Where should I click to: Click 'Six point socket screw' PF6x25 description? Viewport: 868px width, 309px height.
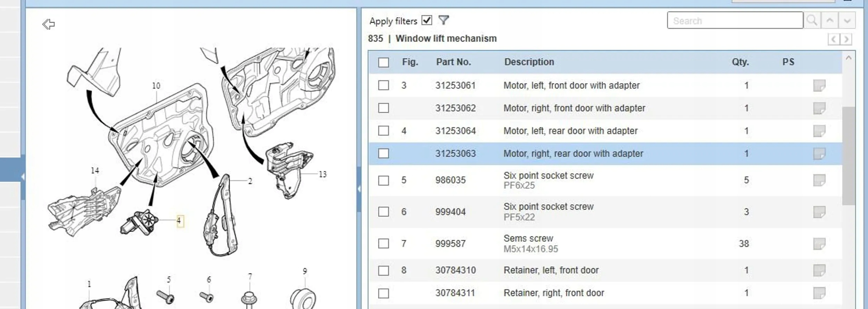[x=549, y=176]
